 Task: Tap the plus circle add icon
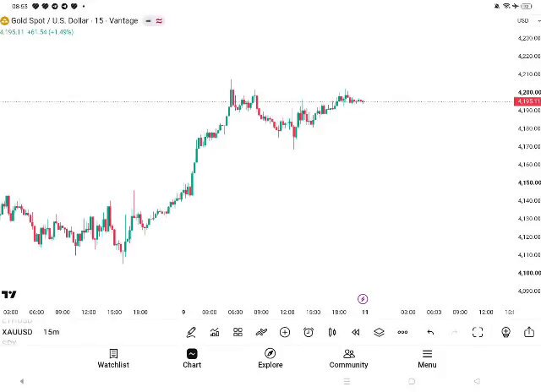pos(285,332)
